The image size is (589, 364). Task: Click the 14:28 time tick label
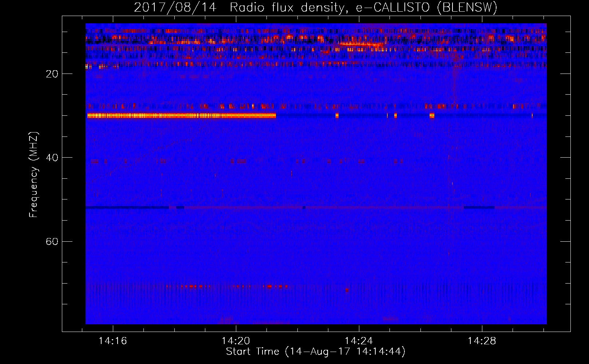[x=482, y=341]
